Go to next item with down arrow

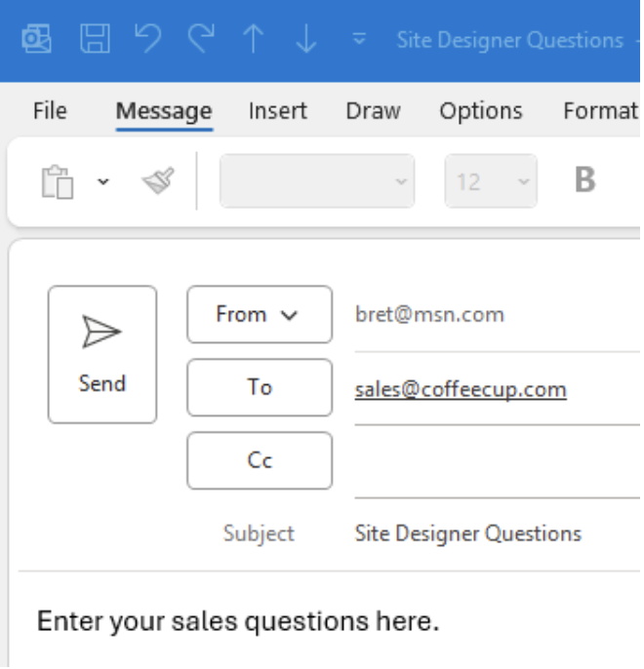point(306,39)
